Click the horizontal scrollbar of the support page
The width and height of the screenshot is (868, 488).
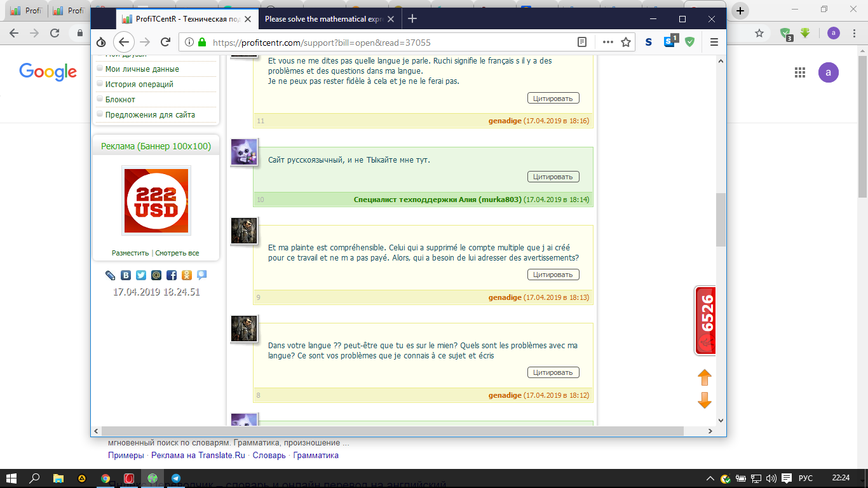[393, 431]
